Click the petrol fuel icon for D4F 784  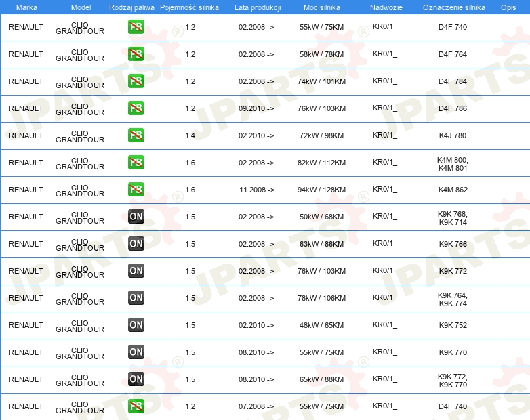pyautogui.click(x=136, y=81)
